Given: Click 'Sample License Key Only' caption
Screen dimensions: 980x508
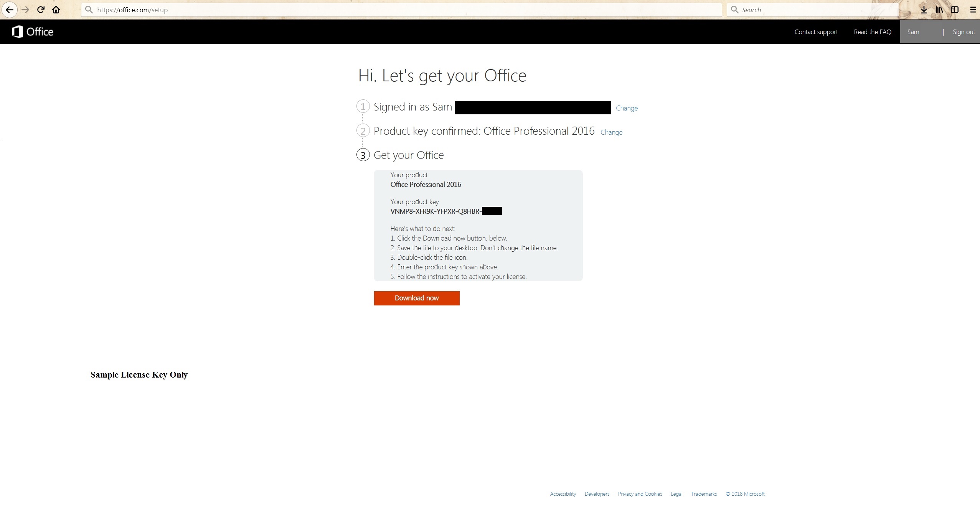Looking at the screenshot, I should pyautogui.click(x=139, y=375).
